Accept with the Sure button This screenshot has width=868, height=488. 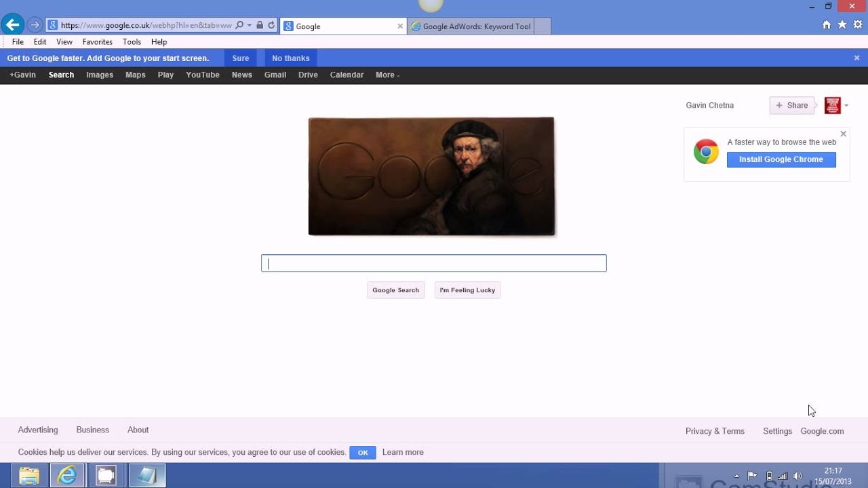pos(241,58)
